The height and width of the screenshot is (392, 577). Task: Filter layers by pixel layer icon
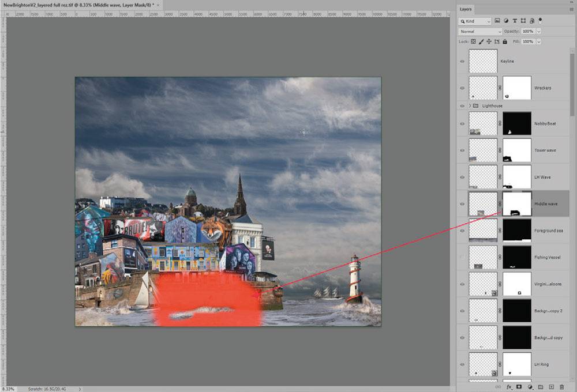coord(497,21)
